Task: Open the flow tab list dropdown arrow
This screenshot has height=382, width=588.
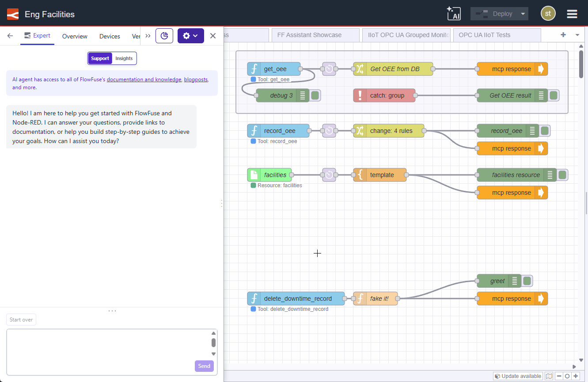Action: pos(577,34)
